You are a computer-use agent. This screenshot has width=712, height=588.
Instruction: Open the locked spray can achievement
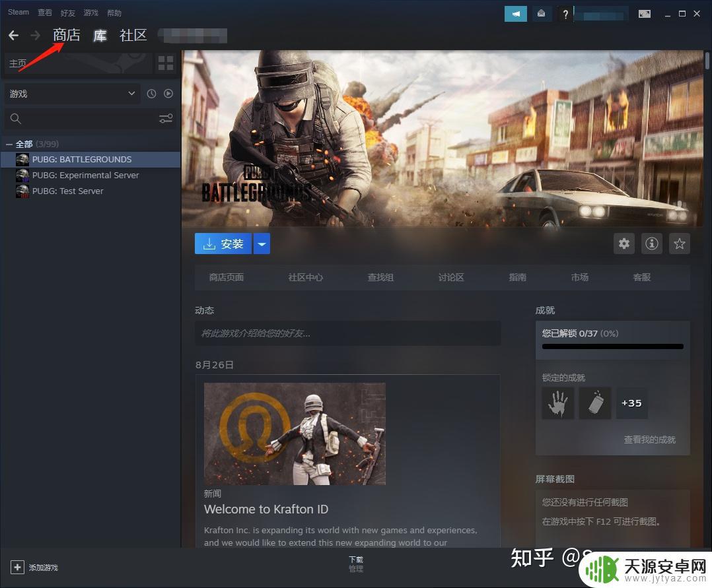coord(595,403)
